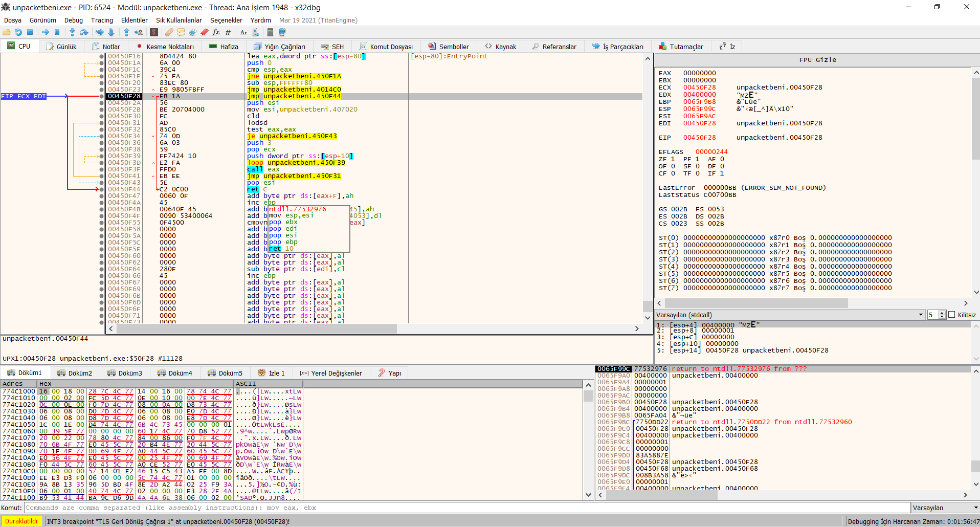Select the Döküm2 dump tab
The height and width of the screenshot is (527, 980).
pyautogui.click(x=75, y=373)
